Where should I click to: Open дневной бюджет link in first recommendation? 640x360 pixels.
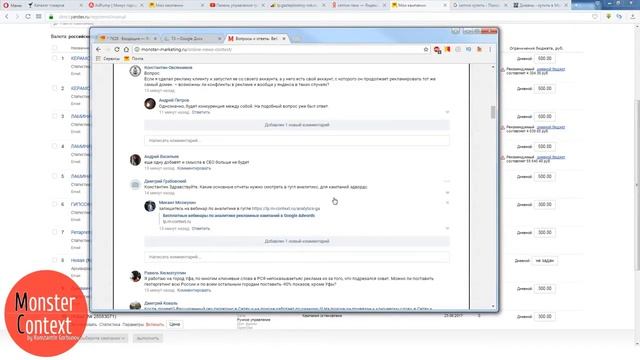coord(551,69)
